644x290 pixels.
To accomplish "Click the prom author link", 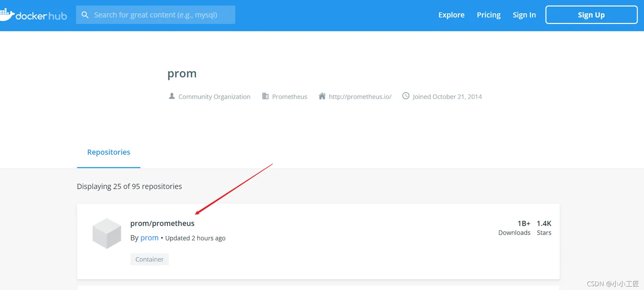I will coord(149,238).
